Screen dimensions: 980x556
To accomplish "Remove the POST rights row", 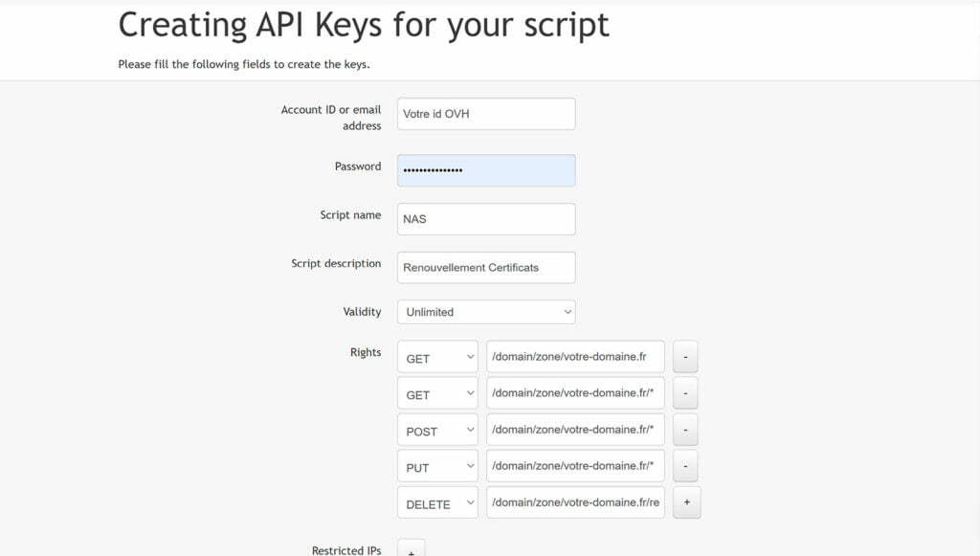I will 685,430.
